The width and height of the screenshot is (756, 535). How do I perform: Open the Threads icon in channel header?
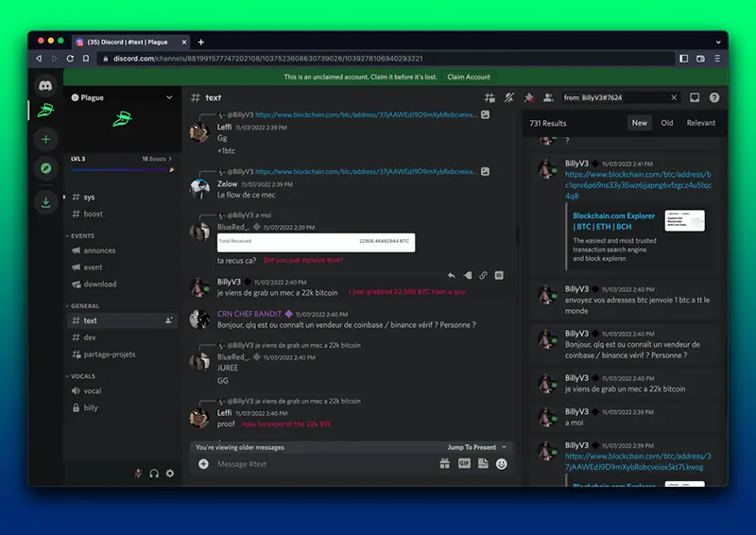(490, 98)
